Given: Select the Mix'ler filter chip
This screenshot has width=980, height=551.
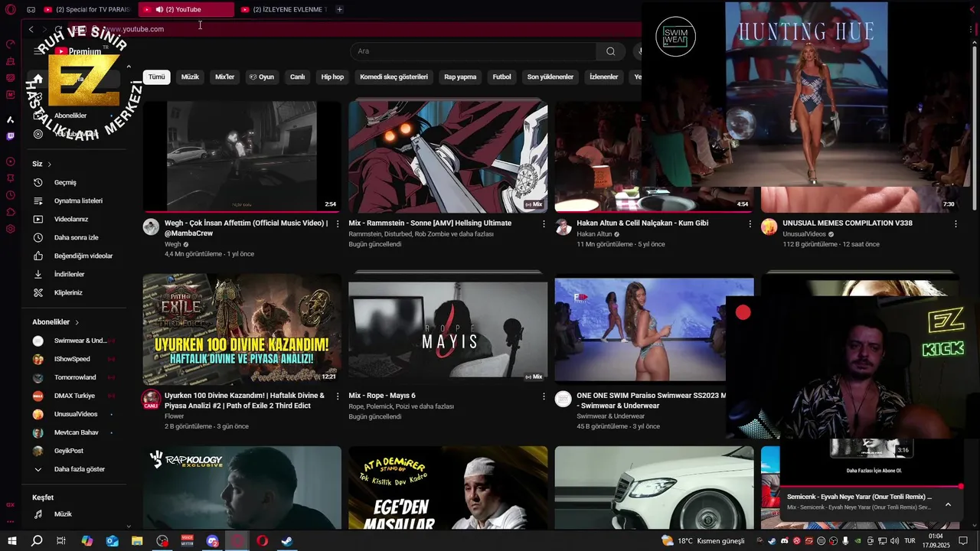Looking at the screenshot, I should pos(224,77).
